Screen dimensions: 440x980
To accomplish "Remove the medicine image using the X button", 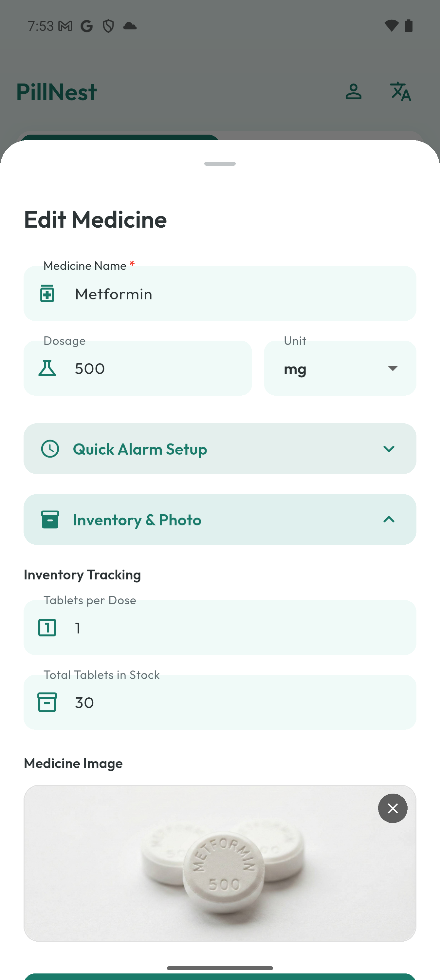I will pos(393,808).
